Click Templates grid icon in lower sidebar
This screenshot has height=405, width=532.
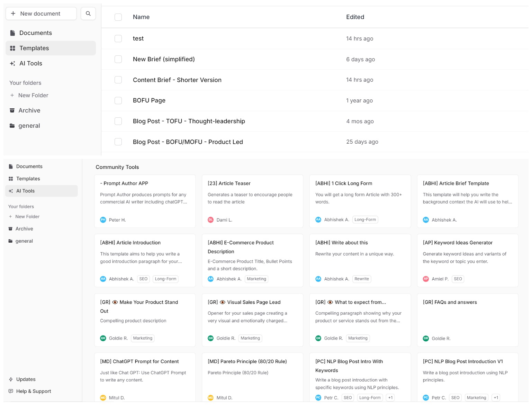11,179
